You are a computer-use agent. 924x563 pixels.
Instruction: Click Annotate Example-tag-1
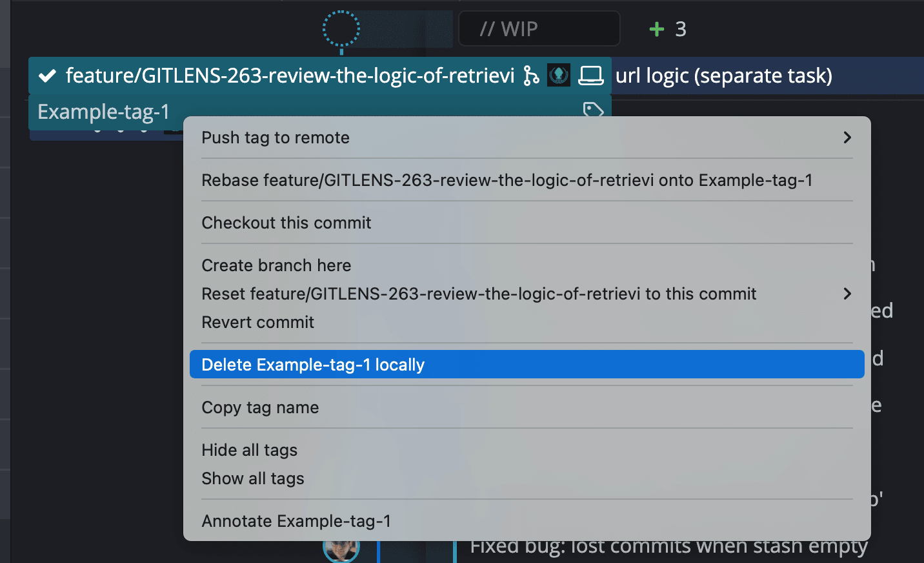pyautogui.click(x=296, y=520)
